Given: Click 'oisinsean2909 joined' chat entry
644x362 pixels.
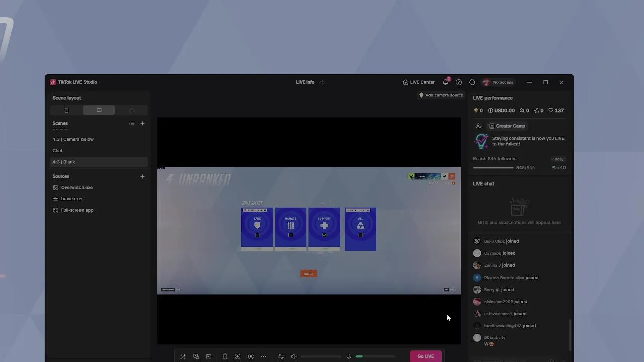Looking at the screenshot, I should pos(500,302).
